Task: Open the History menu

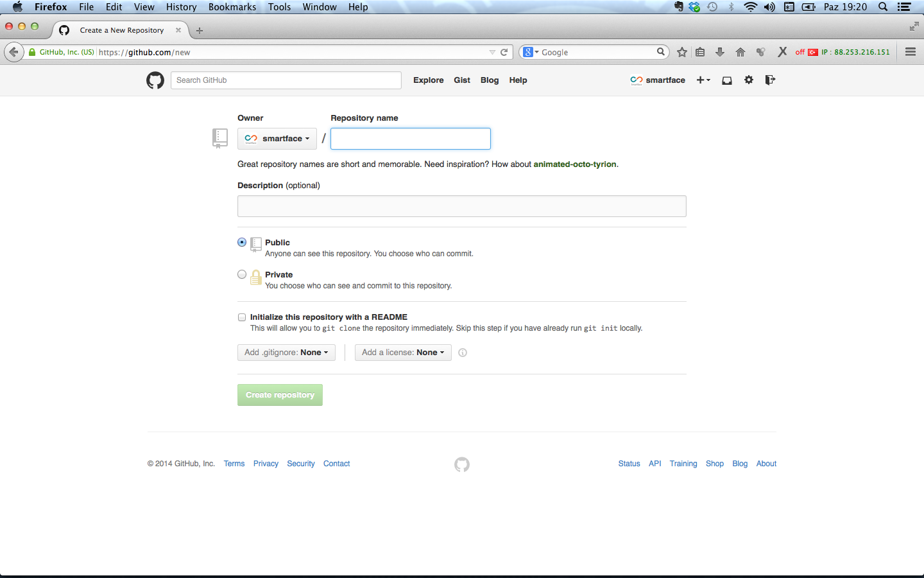Action: tap(182, 7)
